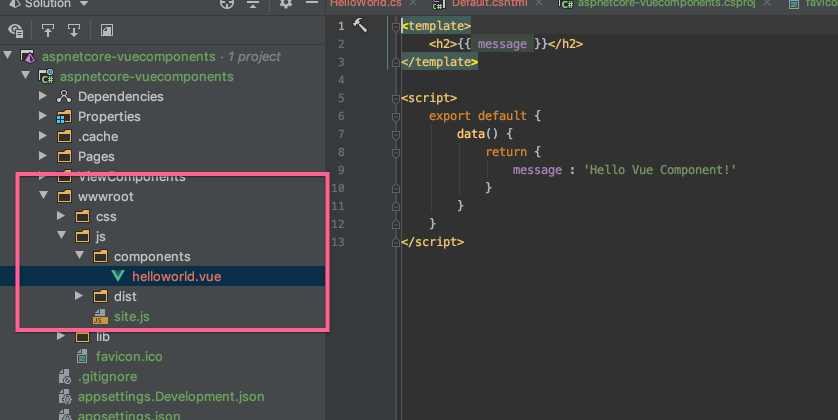838x420 pixels.
Task: Select favicon.ico file
Action: click(129, 356)
